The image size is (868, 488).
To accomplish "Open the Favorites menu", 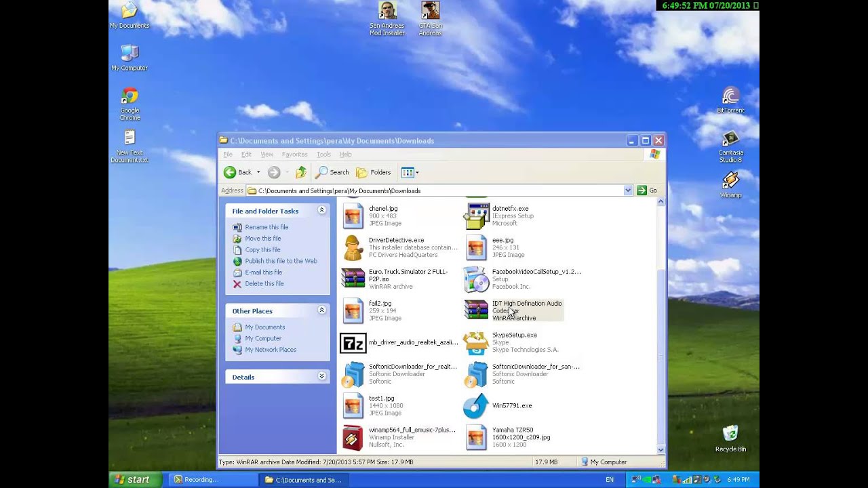I will click(294, 155).
